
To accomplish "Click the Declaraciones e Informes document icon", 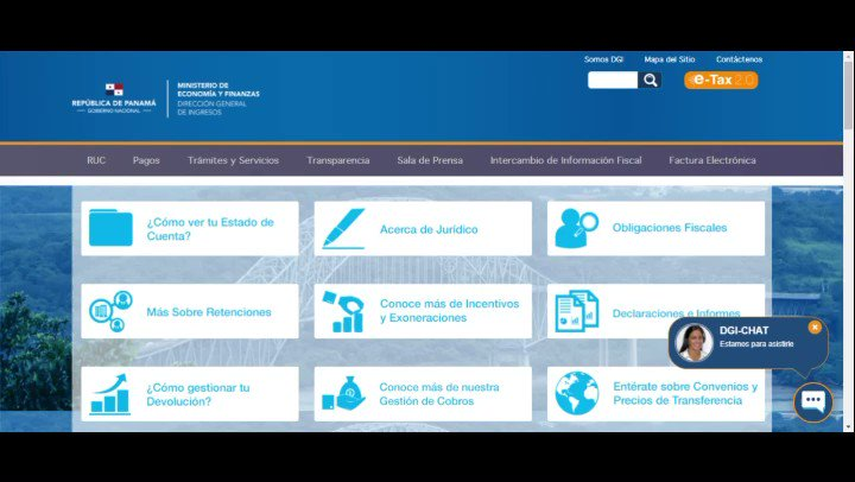I will [576, 311].
